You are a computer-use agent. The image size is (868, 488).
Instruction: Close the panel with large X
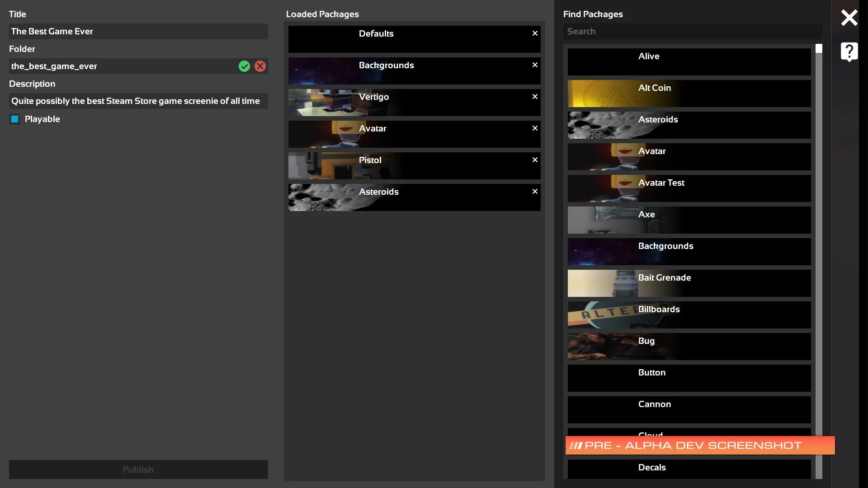tap(849, 18)
